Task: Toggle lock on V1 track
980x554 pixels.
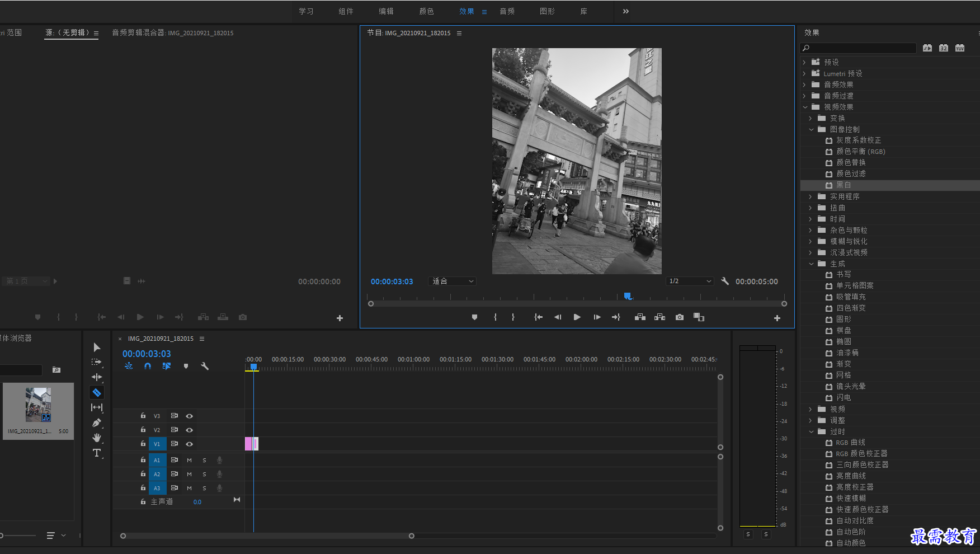Action: (143, 443)
